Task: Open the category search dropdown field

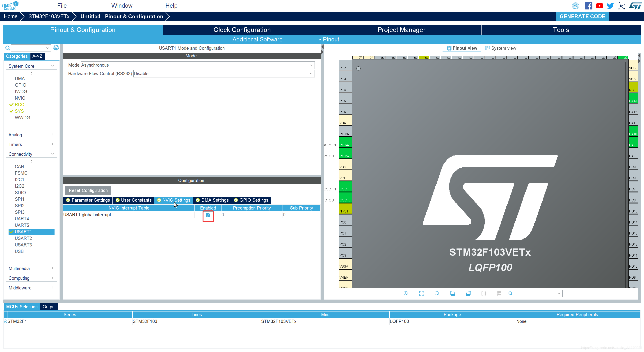Action: click(x=31, y=48)
